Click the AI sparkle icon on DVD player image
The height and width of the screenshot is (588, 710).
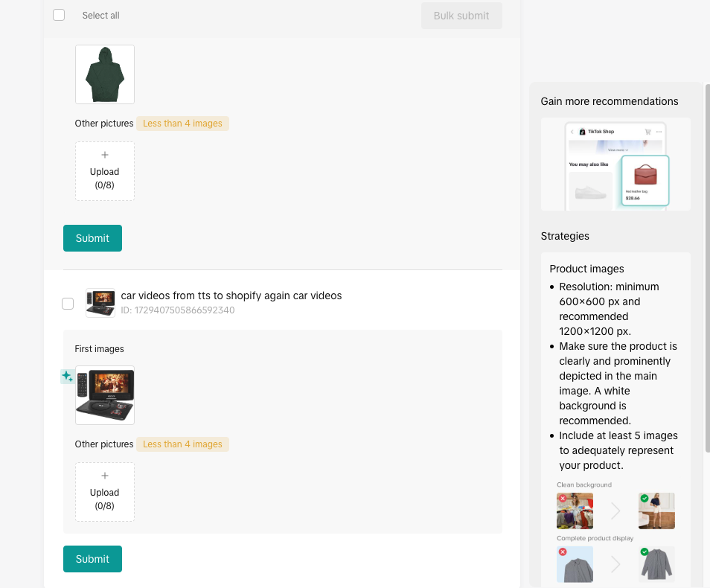pyautogui.click(x=67, y=377)
